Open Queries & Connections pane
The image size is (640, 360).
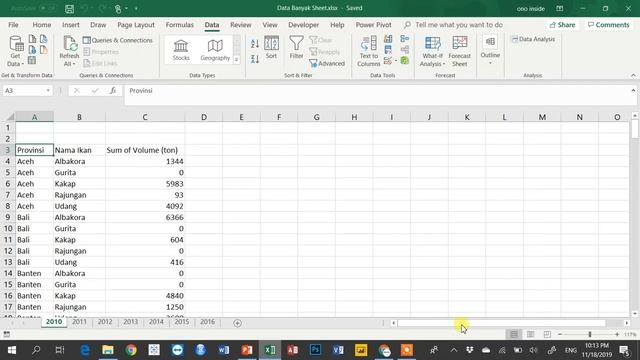(x=118, y=40)
